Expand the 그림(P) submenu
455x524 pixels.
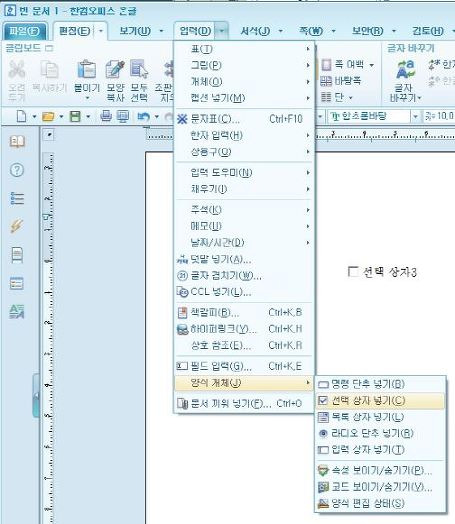coord(244,66)
